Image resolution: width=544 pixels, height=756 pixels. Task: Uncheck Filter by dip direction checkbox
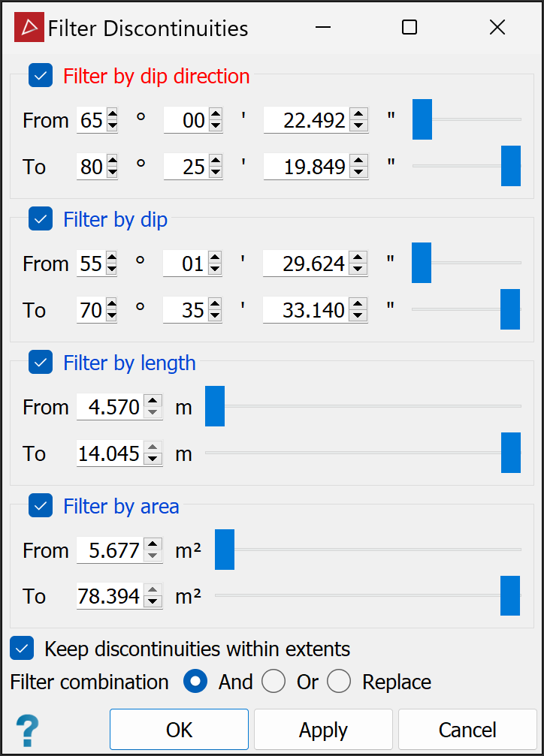coord(41,76)
